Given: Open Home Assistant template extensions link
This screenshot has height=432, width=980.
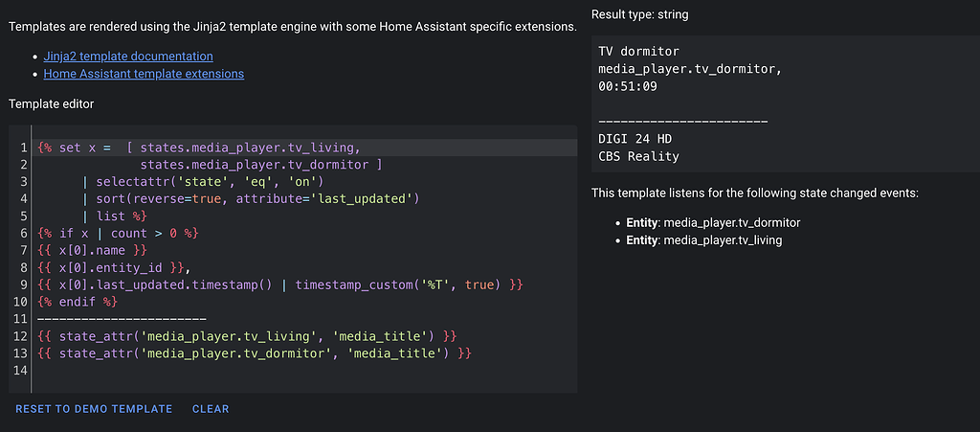Looking at the screenshot, I should click(x=144, y=74).
